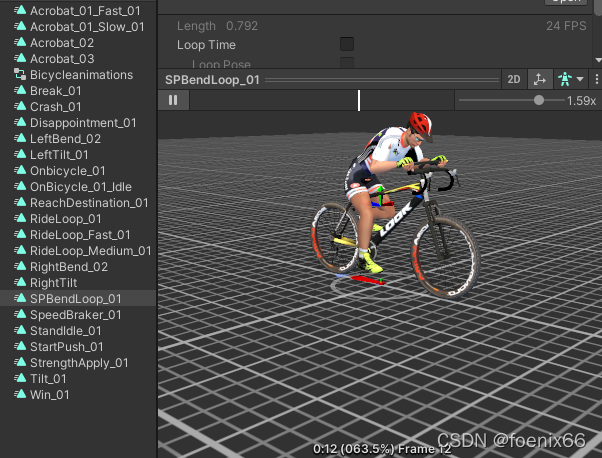The image size is (602, 458).
Task: Select the Disappointment_01 clip name
Action: 83,123
